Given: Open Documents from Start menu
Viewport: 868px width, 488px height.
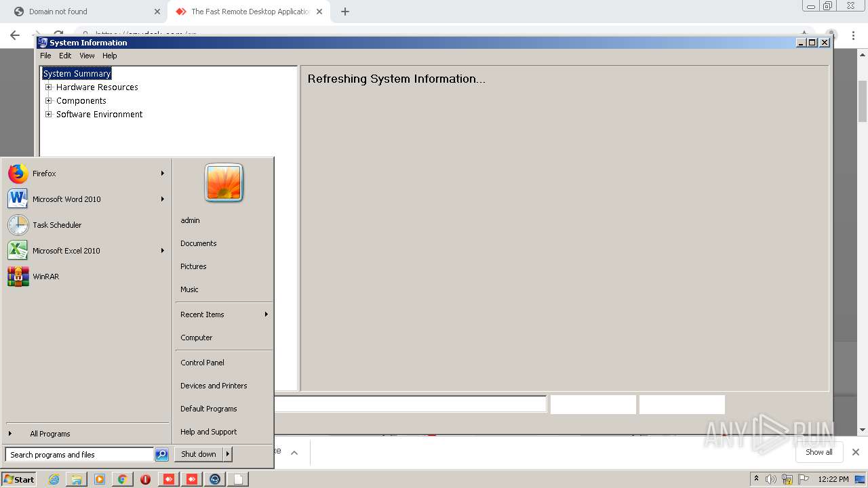Looking at the screenshot, I should tap(199, 243).
